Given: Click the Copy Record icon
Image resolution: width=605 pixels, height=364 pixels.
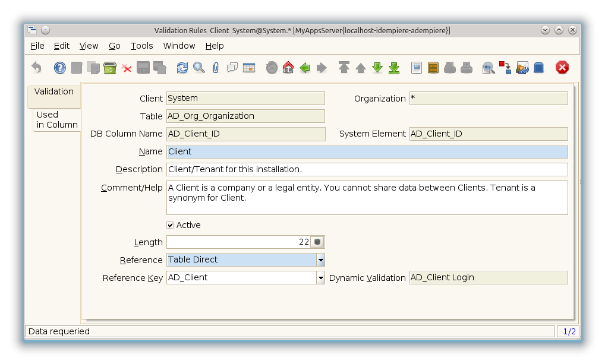Looking at the screenshot, I should click(93, 68).
